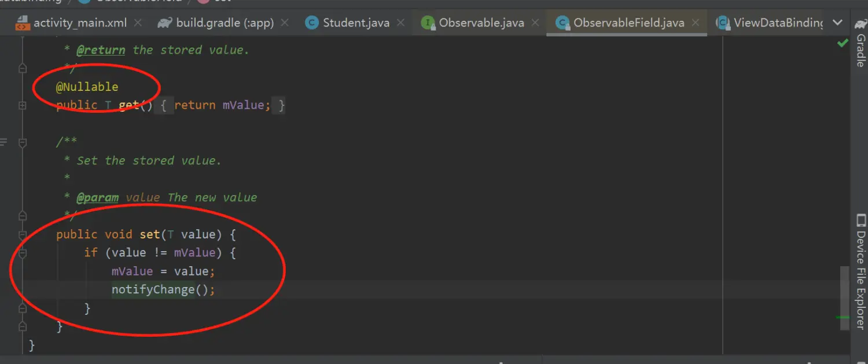Click the green inspection checkmark icon

(843, 44)
